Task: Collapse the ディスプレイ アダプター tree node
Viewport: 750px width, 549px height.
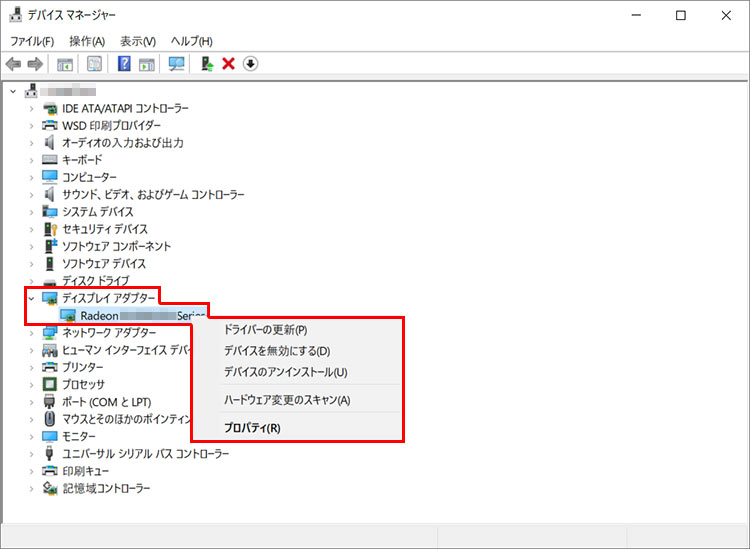Action: pos(32,298)
